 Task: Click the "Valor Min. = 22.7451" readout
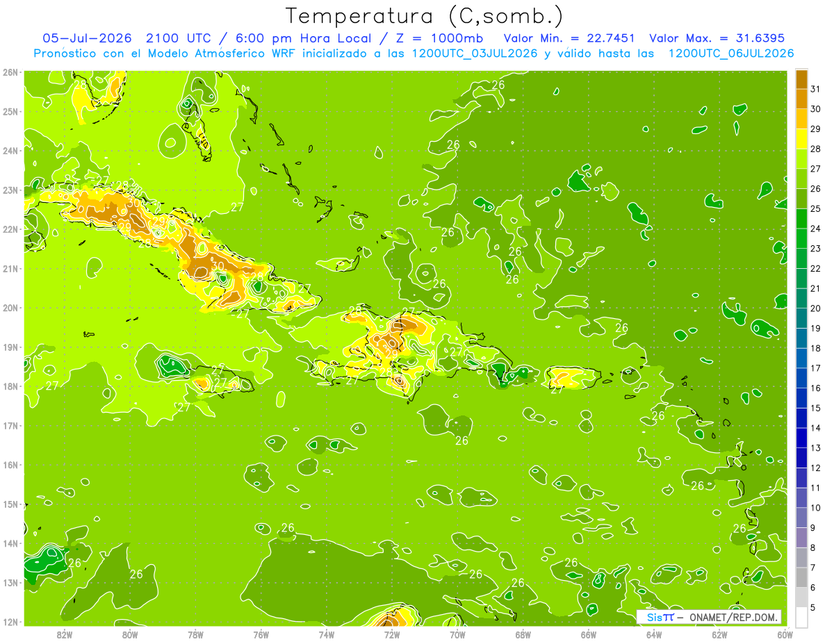click(x=569, y=38)
